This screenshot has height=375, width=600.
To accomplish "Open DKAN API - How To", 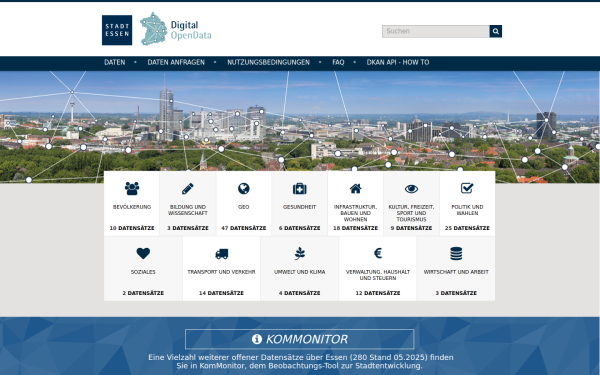I will click(398, 62).
